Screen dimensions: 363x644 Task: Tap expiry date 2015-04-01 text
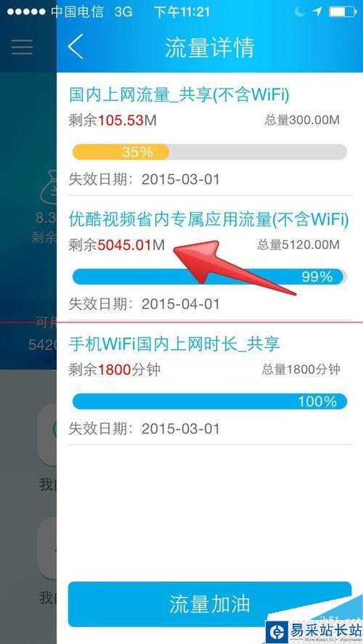coord(181,304)
